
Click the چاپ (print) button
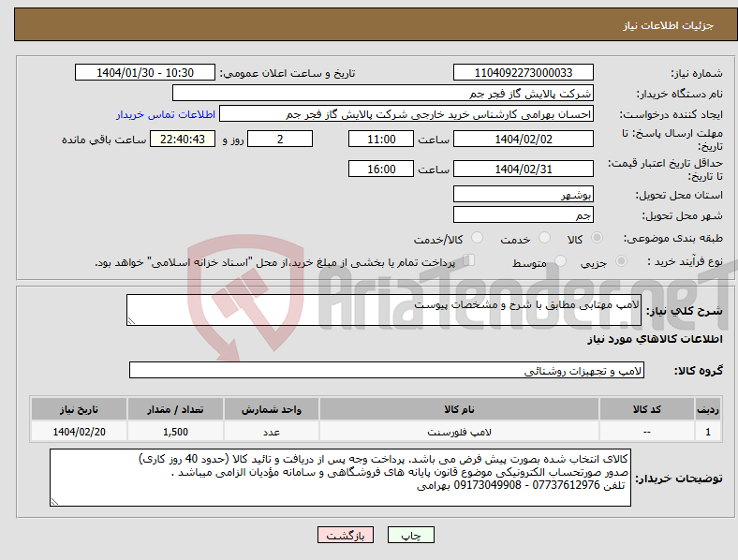click(410, 535)
